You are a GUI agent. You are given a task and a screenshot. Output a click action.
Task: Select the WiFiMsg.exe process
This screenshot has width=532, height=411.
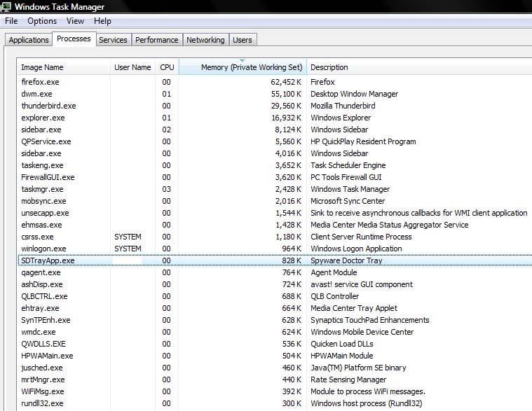point(275,391)
